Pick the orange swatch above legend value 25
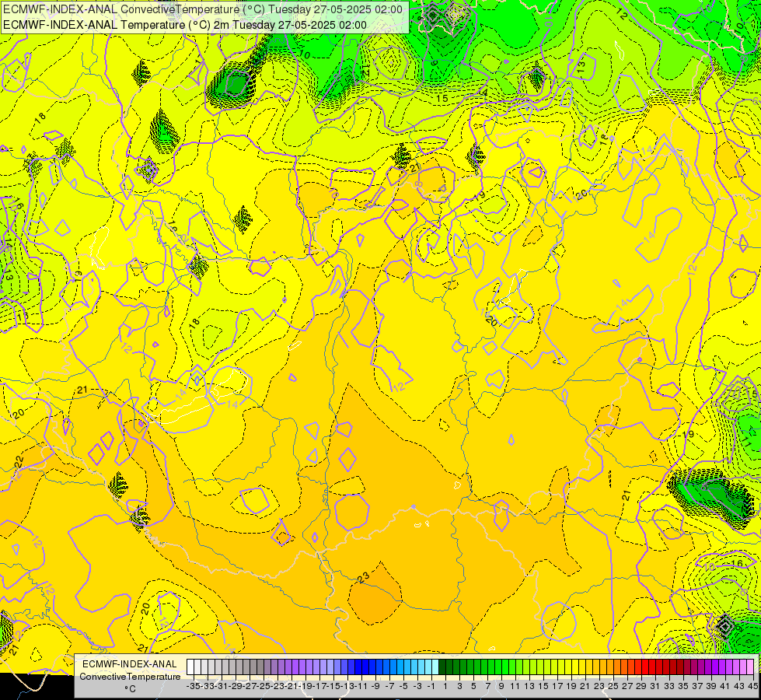Screen dimensions: 761x700 pyautogui.click(x=610, y=667)
